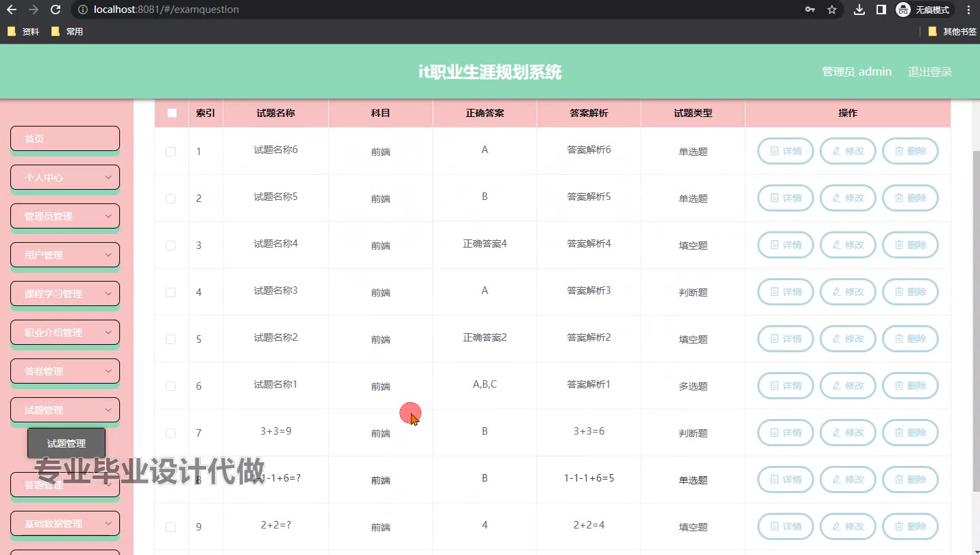The height and width of the screenshot is (555, 980).
Task: Expand the 用户管理 sidebar menu
Action: click(x=65, y=255)
